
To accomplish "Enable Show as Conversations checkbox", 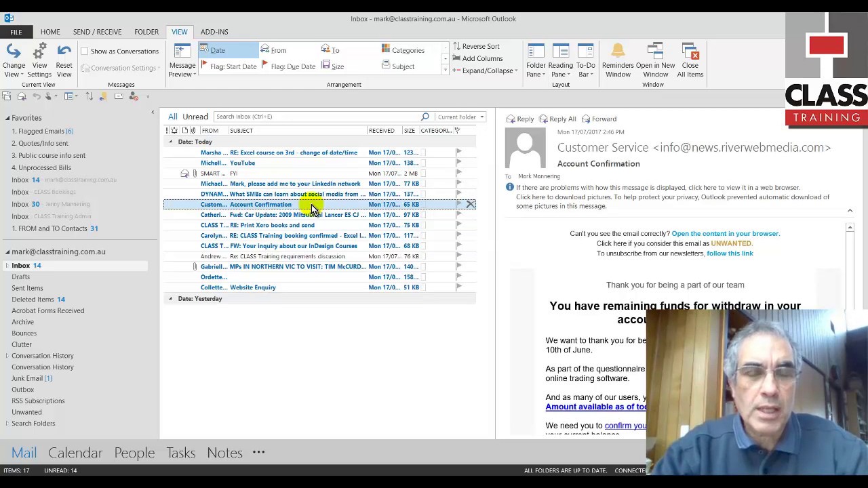I will [x=85, y=52].
